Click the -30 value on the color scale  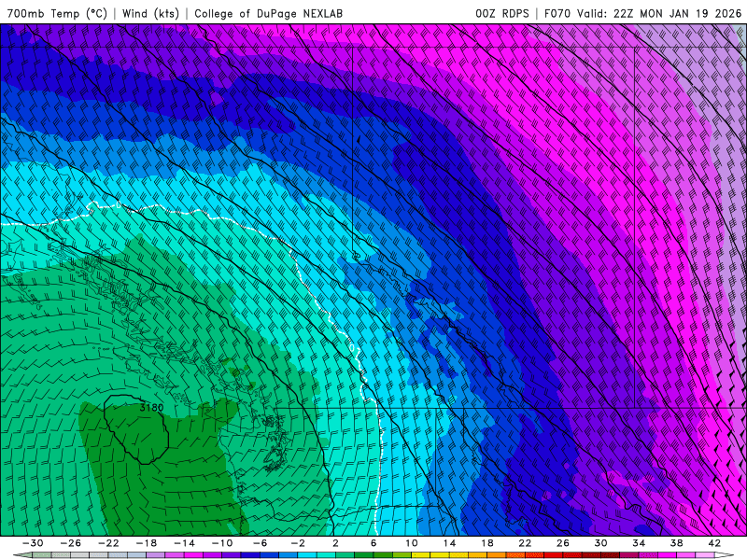(33, 543)
